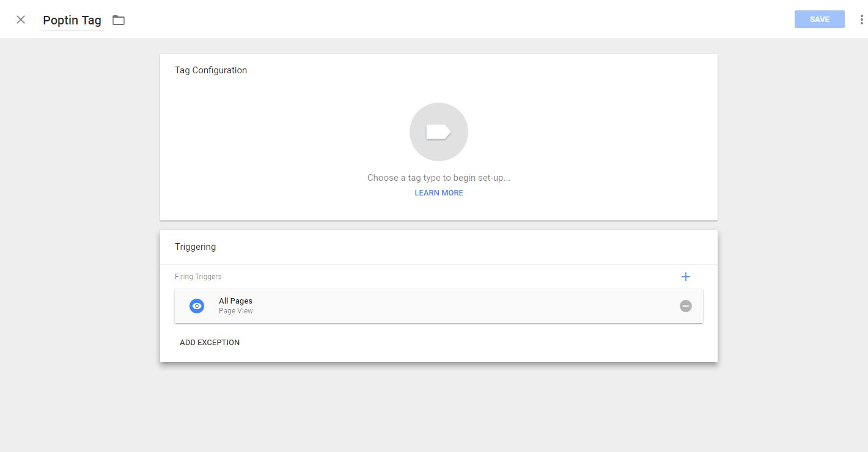The image size is (868, 452).
Task: Edit the Poptin Tag name field
Action: (x=72, y=20)
